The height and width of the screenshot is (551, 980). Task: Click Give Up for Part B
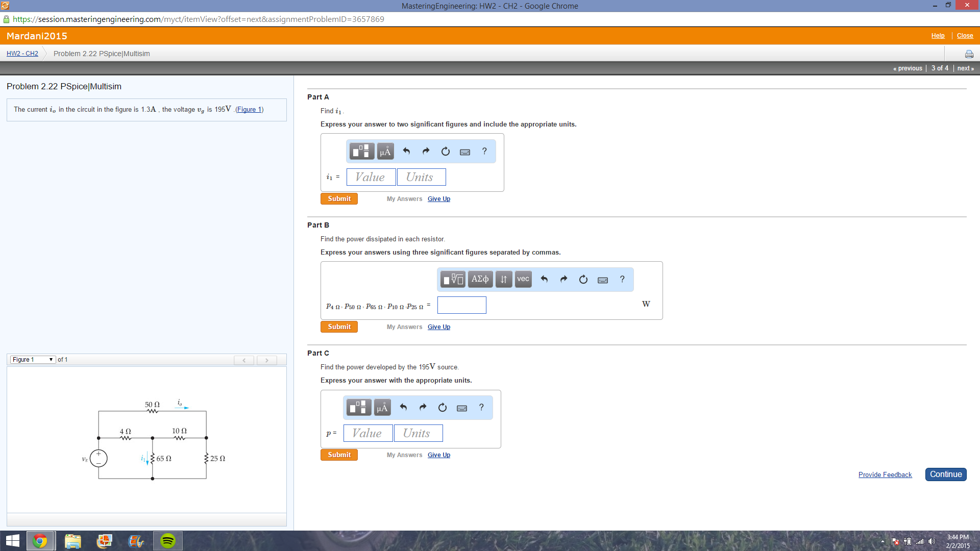pos(438,327)
